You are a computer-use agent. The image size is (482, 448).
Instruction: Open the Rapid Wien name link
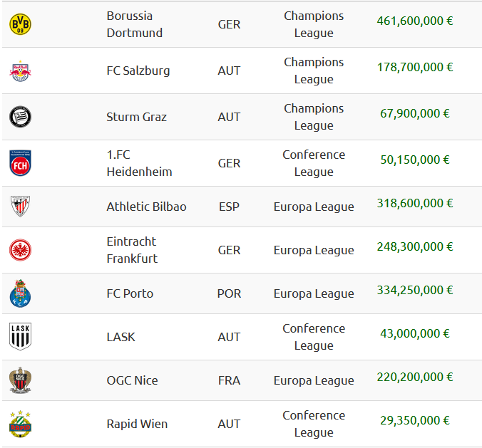coord(137,424)
